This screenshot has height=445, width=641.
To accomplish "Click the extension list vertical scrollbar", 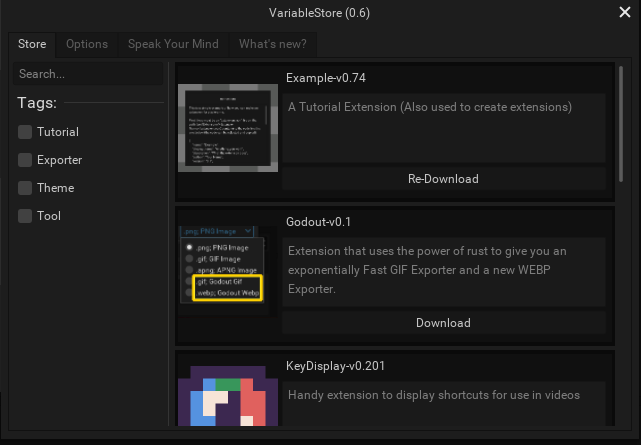I will click(x=621, y=124).
